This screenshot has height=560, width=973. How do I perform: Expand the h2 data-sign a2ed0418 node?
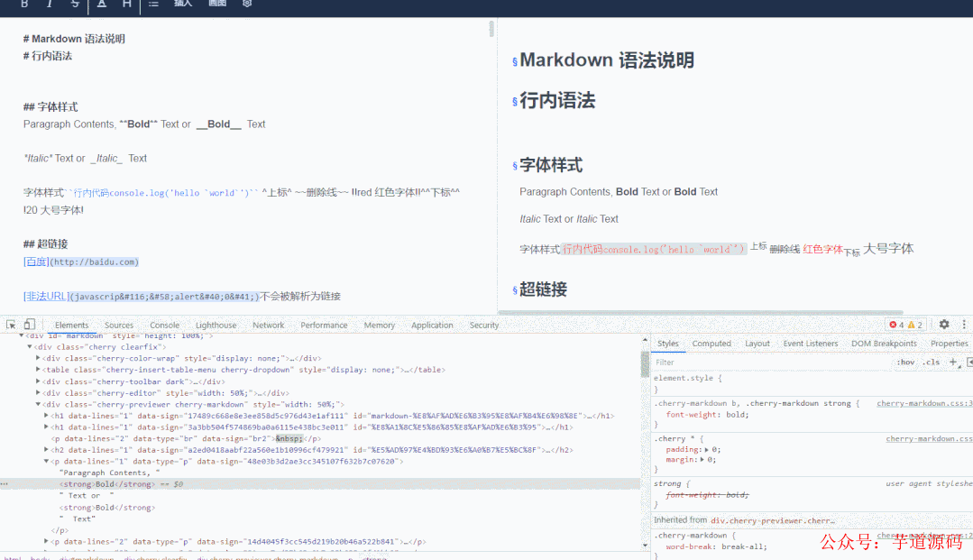point(46,449)
